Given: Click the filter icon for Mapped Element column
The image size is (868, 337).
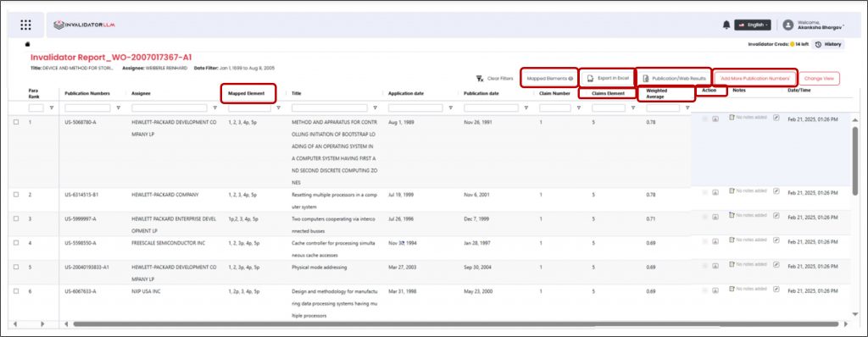Looking at the screenshot, I should 278,108.
